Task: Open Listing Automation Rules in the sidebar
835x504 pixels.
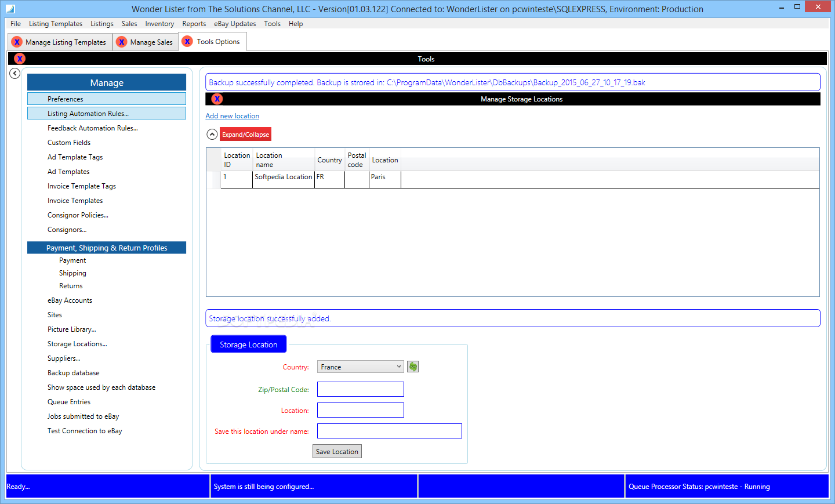Action: point(107,114)
